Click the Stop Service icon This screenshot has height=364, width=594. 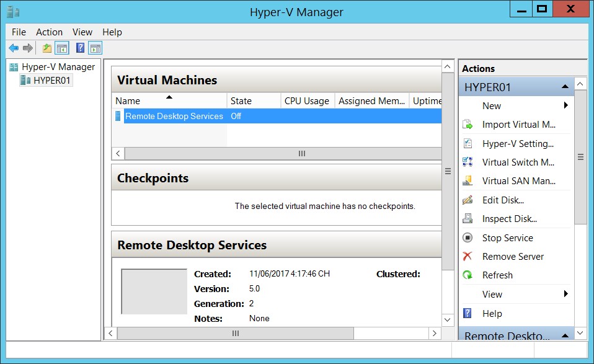point(468,237)
